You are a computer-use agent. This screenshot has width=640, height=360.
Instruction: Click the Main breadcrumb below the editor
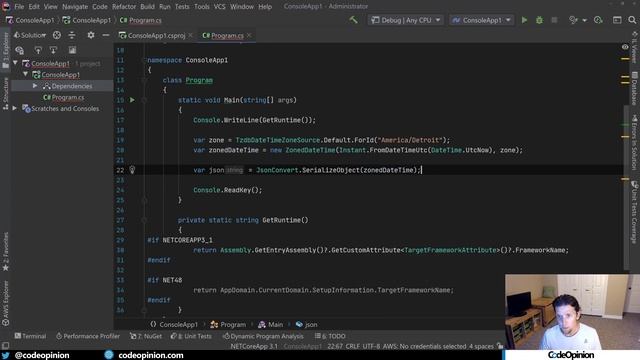coord(270,325)
